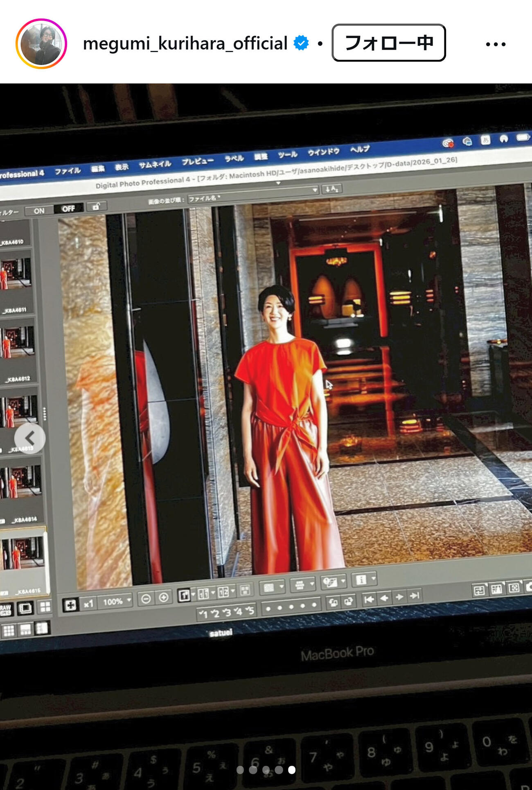The width and height of the screenshot is (532, 790).
Task: Go to previous image arrow
Action: [x=384, y=598]
